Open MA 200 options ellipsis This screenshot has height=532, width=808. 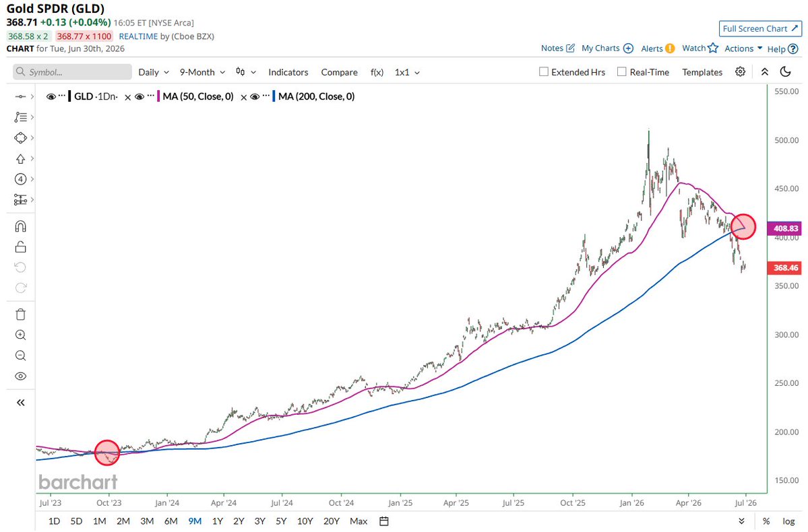[x=266, y=96]
